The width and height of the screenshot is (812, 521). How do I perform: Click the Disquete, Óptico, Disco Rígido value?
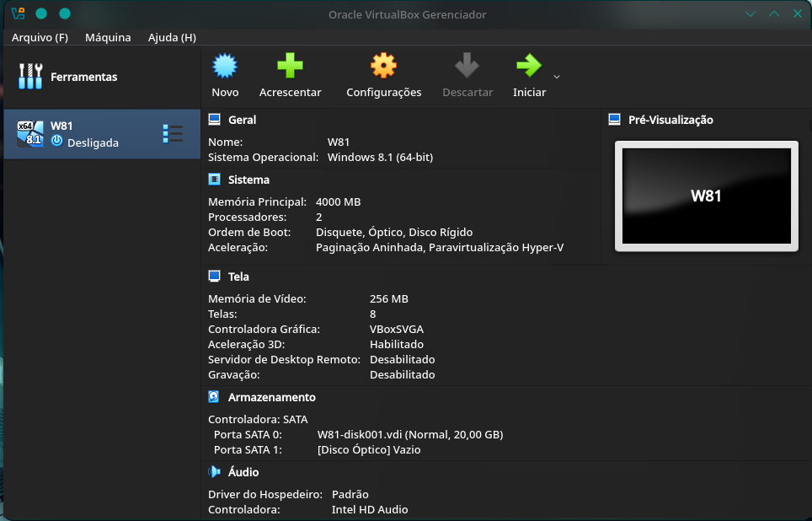point(394,232)
